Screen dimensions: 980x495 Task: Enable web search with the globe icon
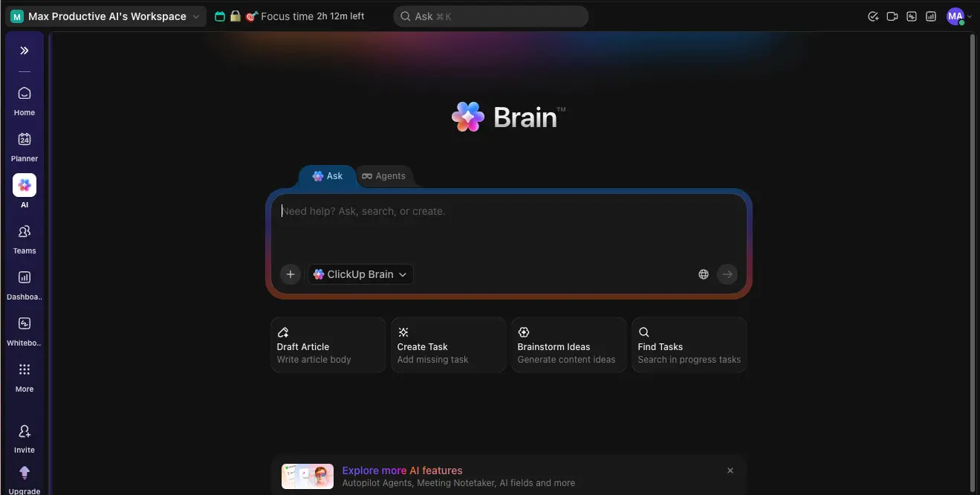click(703, 274)
